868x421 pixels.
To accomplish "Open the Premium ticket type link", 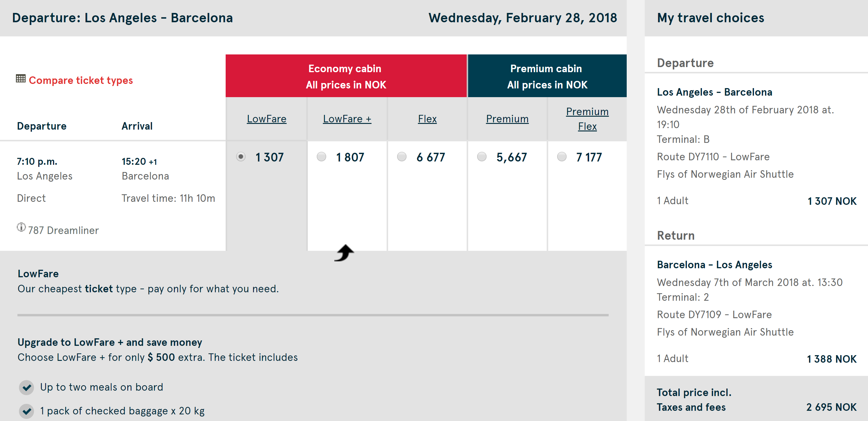I will 507,119.
